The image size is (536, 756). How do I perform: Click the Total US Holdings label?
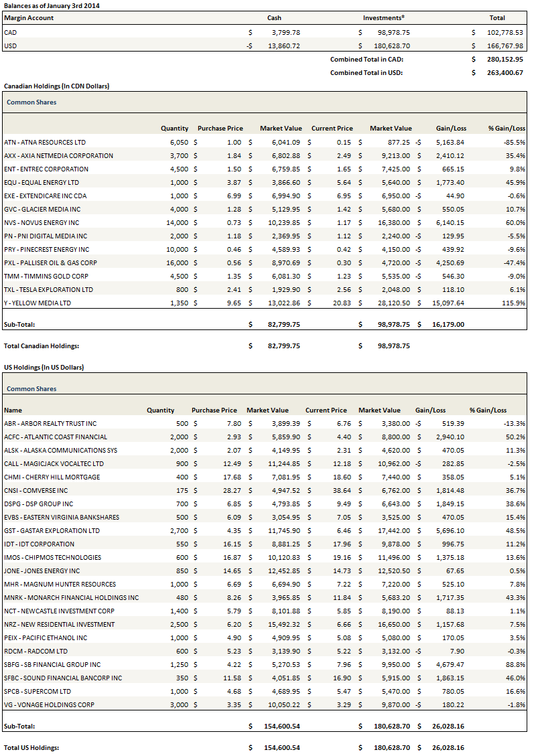31,747
